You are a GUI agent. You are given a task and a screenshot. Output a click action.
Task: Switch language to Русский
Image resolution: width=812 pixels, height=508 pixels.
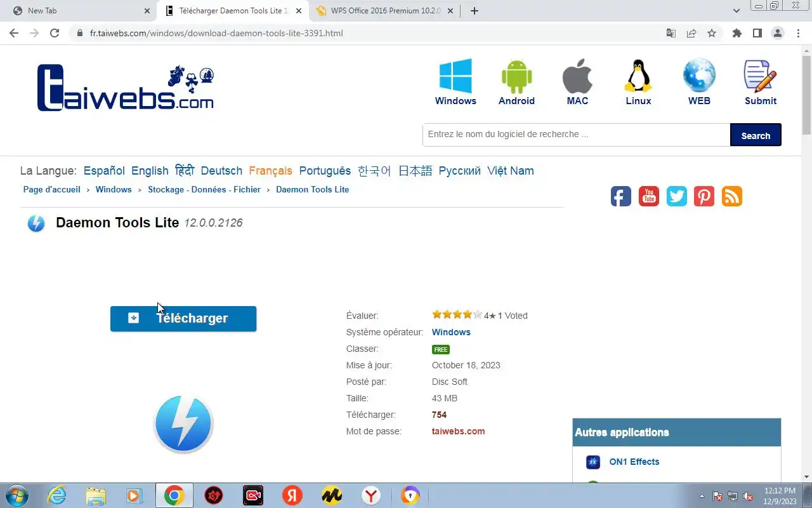tap(460, 171)
